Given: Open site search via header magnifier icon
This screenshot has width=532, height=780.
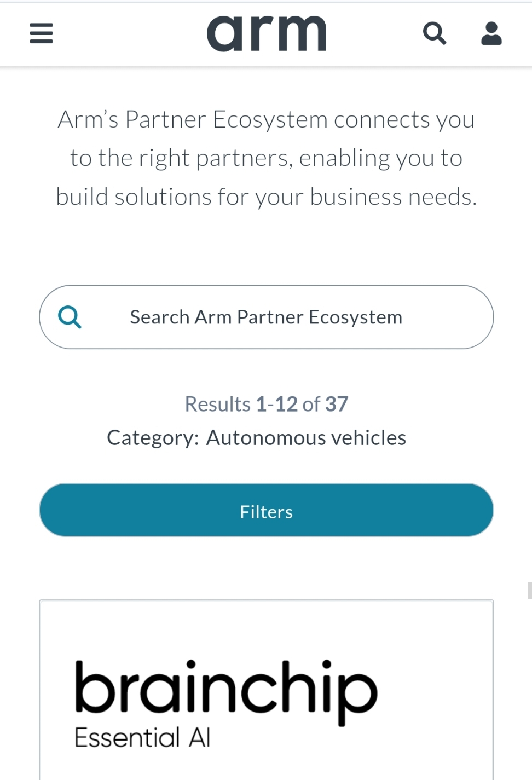Looking at the screenshot, I should tap(435, 33).
